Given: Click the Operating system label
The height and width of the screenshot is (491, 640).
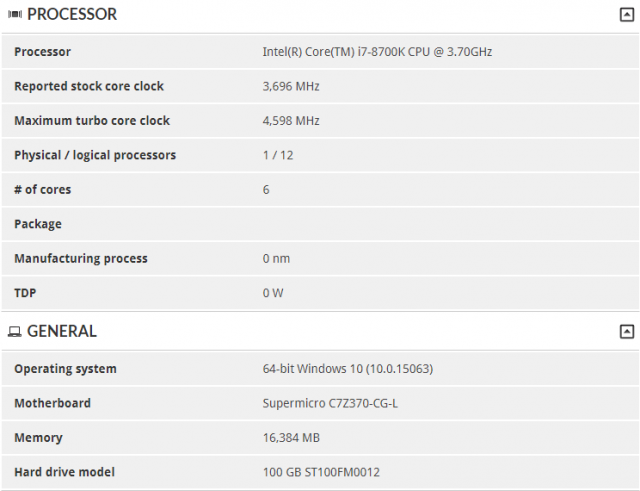Looking at the screenshot, I should pyautogui.click(x=65, y=369).
